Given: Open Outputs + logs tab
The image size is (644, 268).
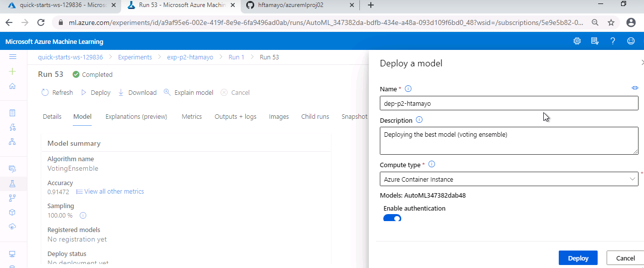Looking at the screenshot, I should [x=235, y=116].
